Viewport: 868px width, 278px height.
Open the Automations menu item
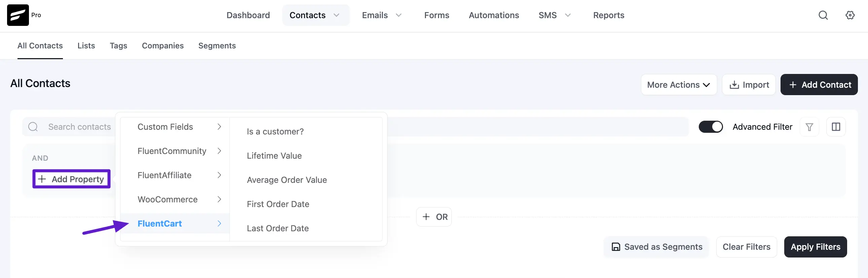pos(494,15)
